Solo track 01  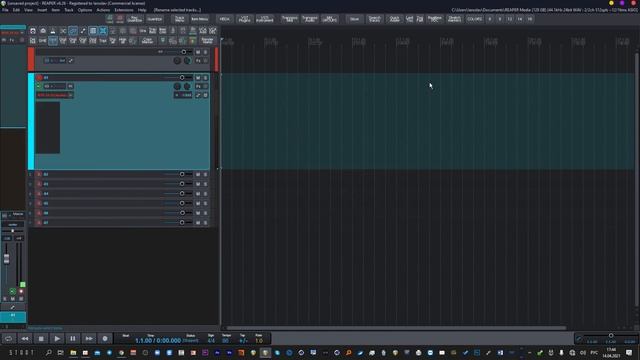point(205,78)
